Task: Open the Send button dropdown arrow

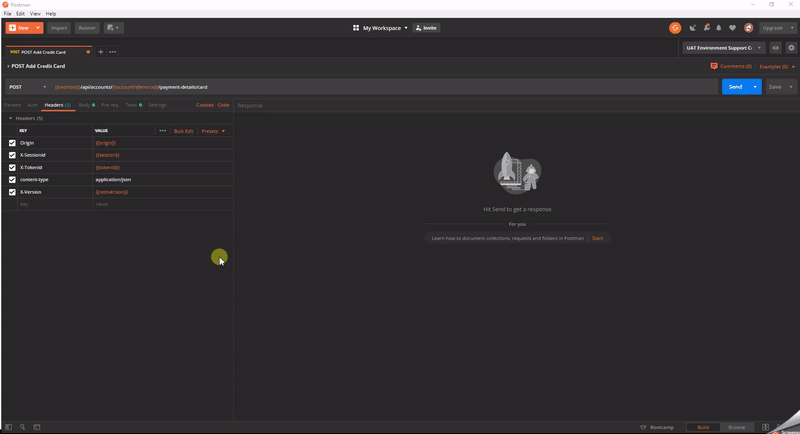Action: [755, 87]
